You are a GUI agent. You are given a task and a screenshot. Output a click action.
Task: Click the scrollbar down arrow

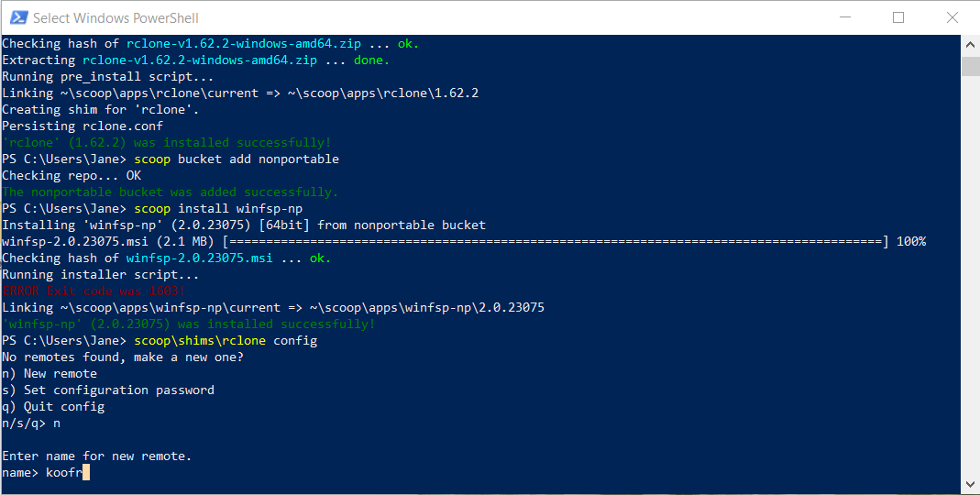point(970,484)
